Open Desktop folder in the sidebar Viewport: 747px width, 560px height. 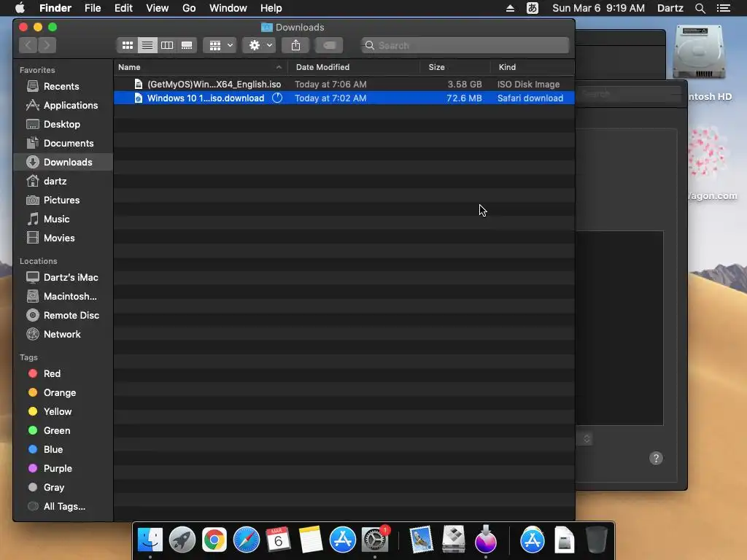click(x=62, y=124)
